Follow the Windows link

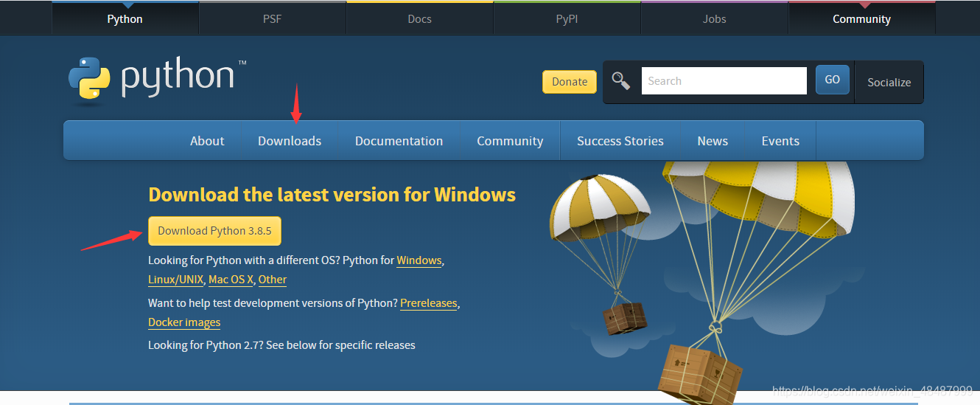[x=419, y=260]
